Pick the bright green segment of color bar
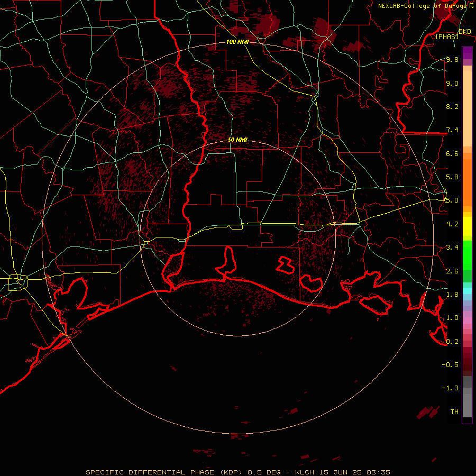Screen dimensions: 476x476 click(467, 255)
